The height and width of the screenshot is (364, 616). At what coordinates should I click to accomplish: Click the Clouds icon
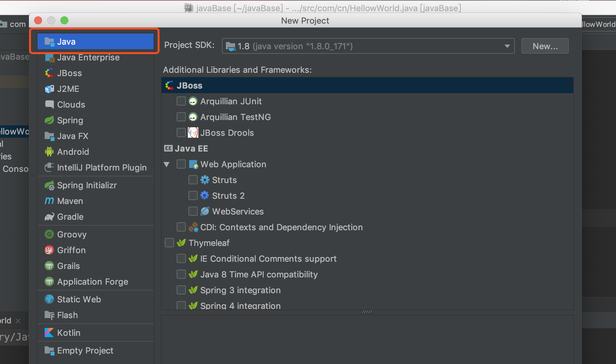click(x=49, y=105)
